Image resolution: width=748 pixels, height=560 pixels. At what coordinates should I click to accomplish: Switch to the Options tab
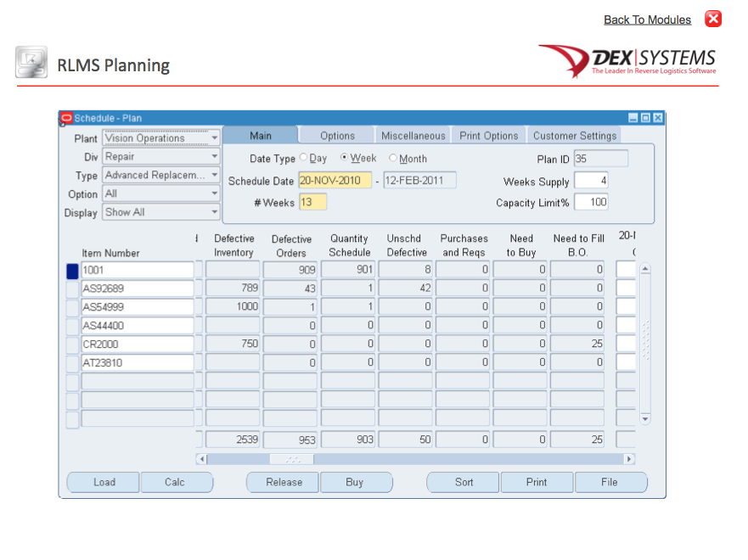pos(335,134)
